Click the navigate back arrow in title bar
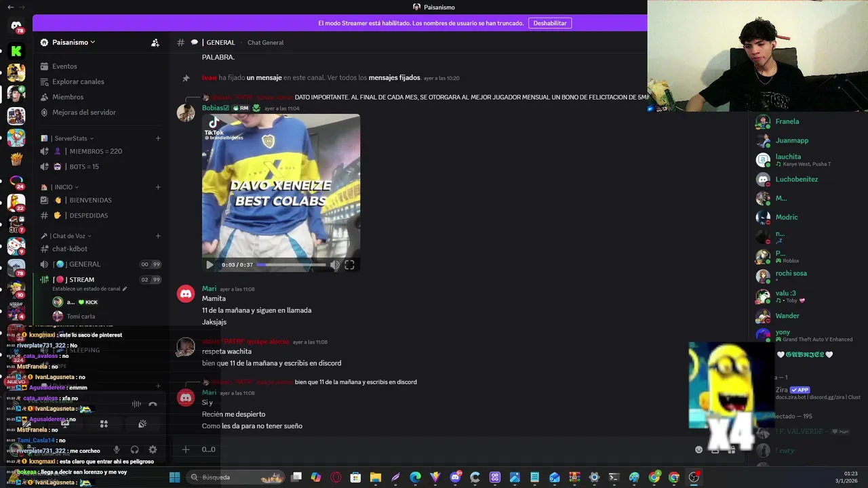This screenshot has width=868, height=488. pyautogui.click(x=10, y=7)
